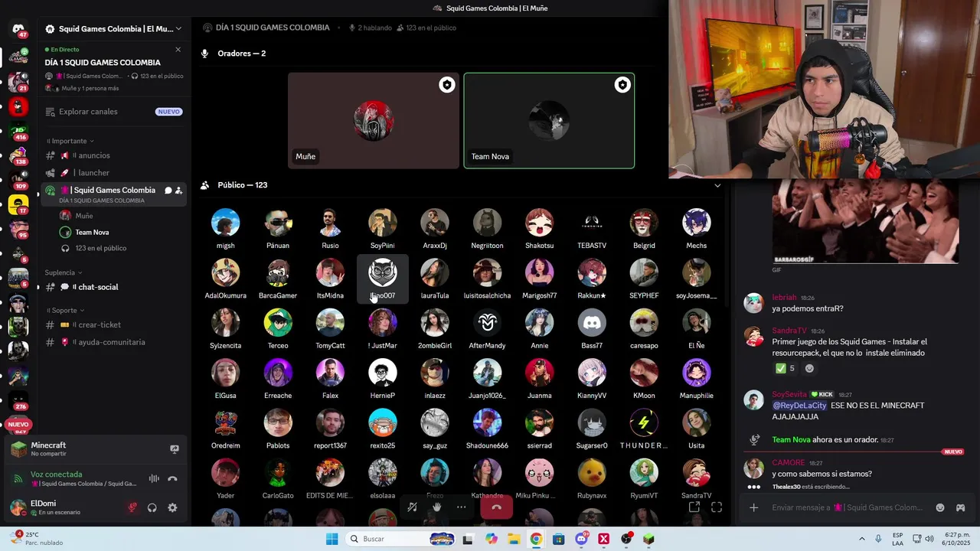Enter fullscreen stage view

point(717,507)
